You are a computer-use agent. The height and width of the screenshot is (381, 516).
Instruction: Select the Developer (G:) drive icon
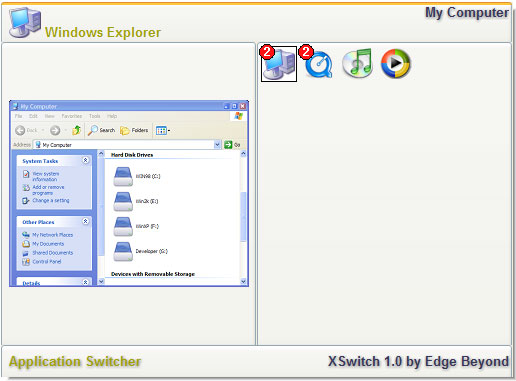[123, 251]
